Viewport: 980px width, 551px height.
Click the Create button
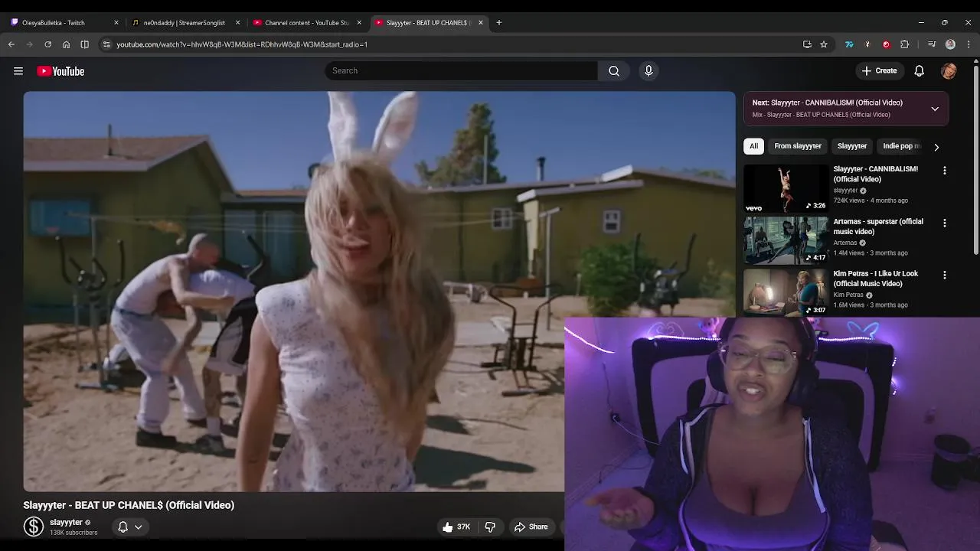click(x=879, y=71)
